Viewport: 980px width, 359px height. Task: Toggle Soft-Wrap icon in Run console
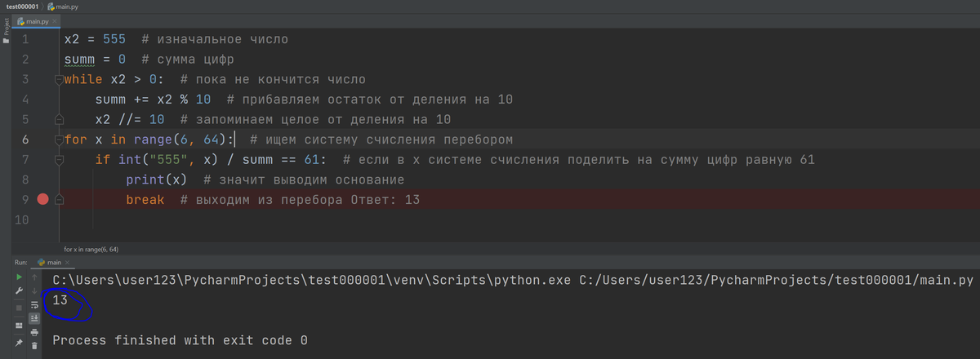tap(34, 306)
